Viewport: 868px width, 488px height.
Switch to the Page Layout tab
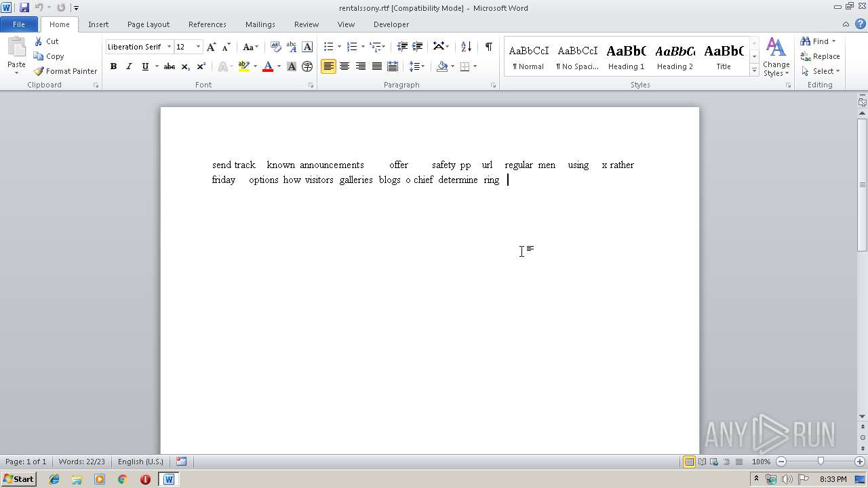[x=149, y=24]
